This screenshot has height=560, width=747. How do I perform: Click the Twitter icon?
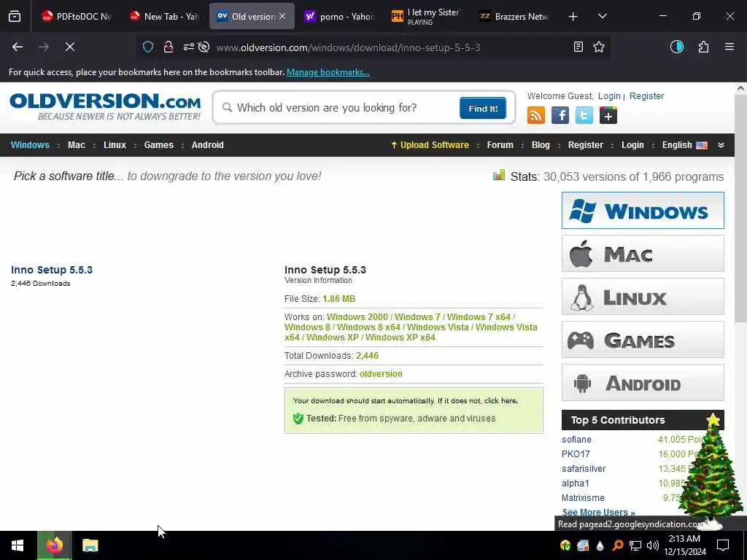[x=584, y=115]
